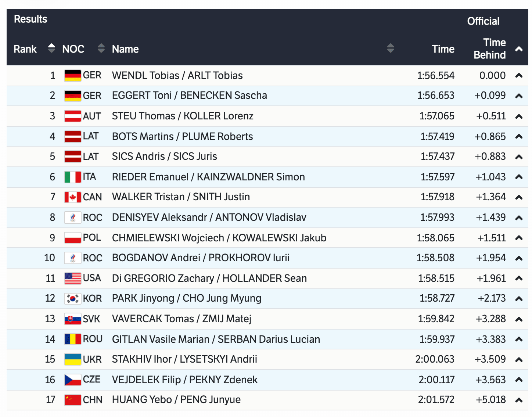Select the Official status label
The width and height of the screenshot is (532, 417).
(x=483, y=21)
